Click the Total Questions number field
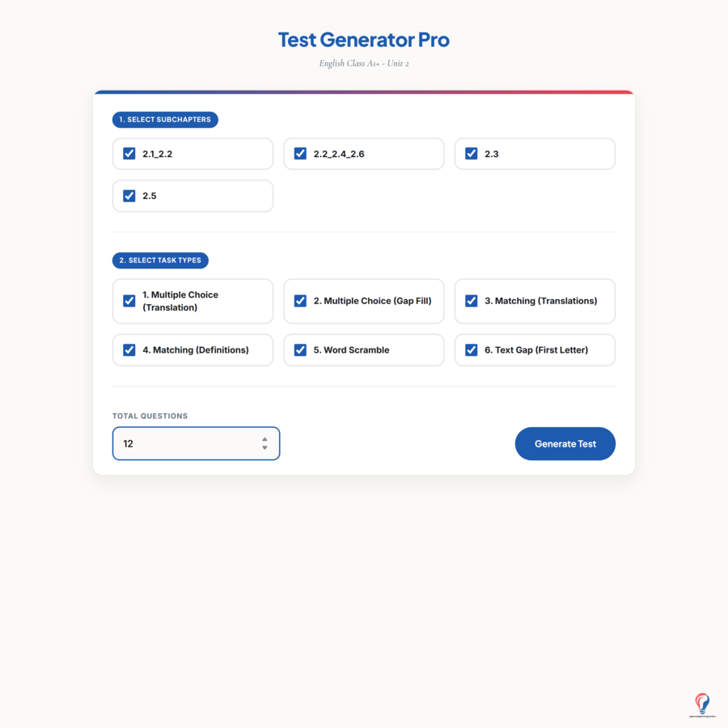728x728 pixels. coord(196,443)
